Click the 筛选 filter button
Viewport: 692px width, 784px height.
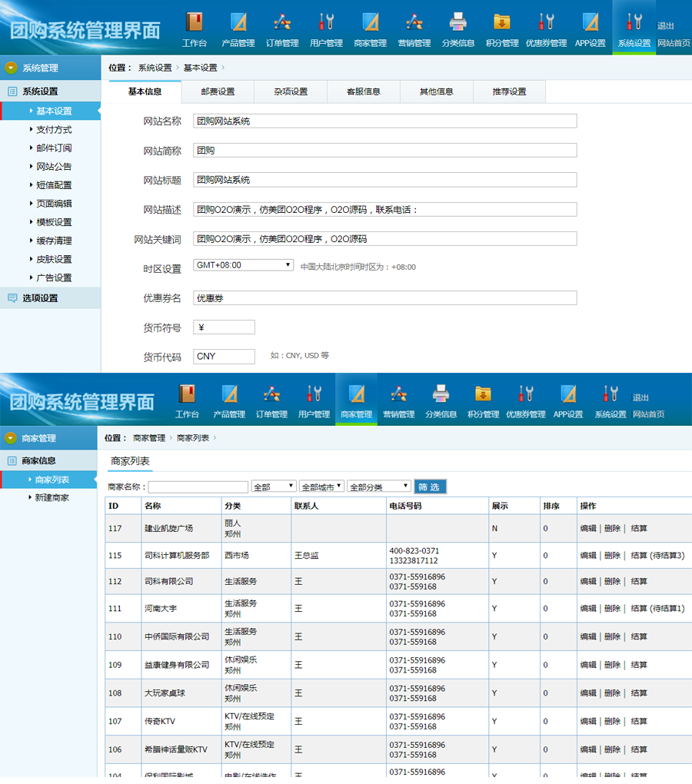click(x=430, y=486)
